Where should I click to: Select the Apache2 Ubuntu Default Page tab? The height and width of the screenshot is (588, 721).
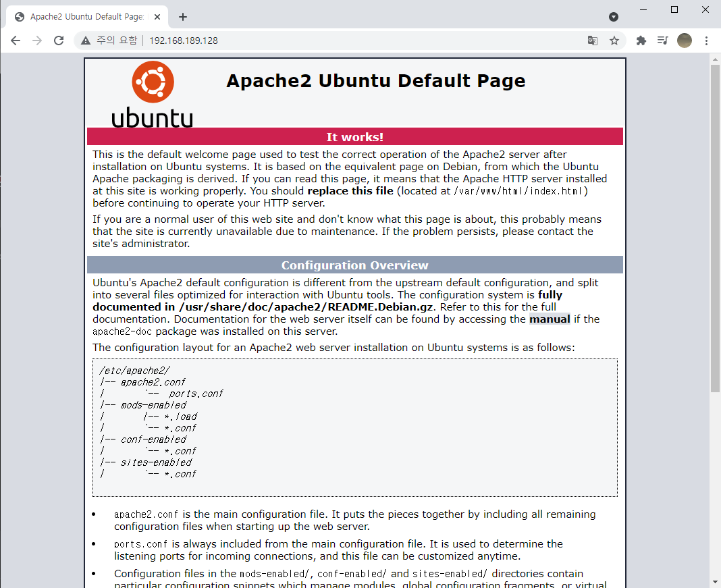(87, 17)
